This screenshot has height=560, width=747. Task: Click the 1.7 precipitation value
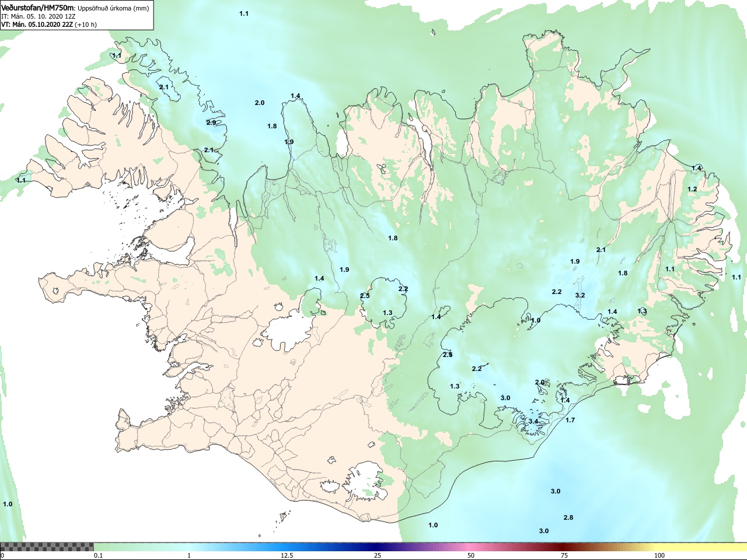[570, 420]
